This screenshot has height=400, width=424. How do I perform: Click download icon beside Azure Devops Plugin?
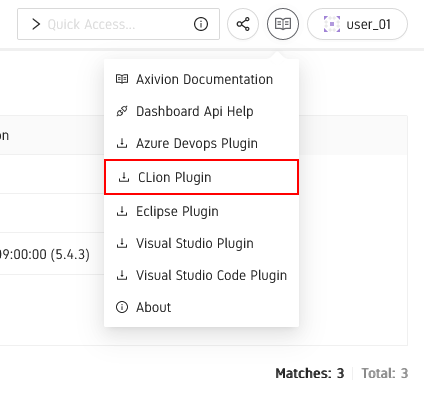click(x=122, y=143)
